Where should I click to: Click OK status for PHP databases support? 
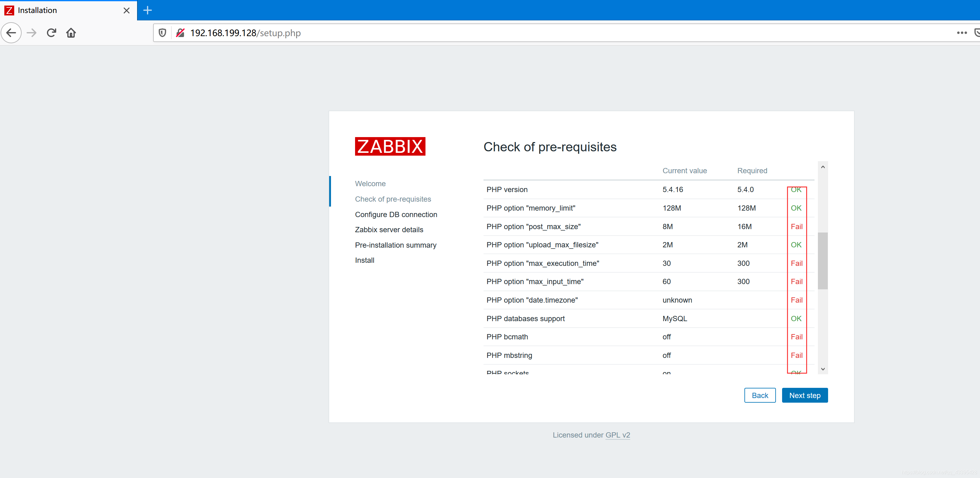point(796,319)
